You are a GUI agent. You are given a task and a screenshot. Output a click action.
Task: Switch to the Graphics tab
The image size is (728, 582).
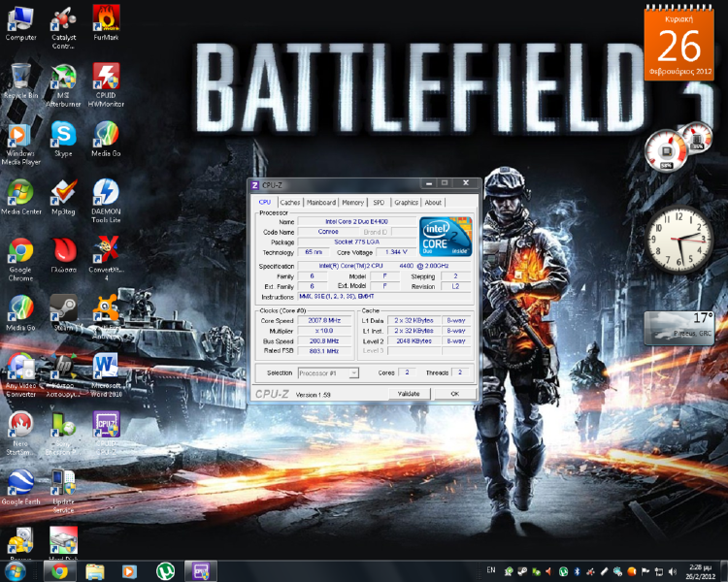point(407,203)
